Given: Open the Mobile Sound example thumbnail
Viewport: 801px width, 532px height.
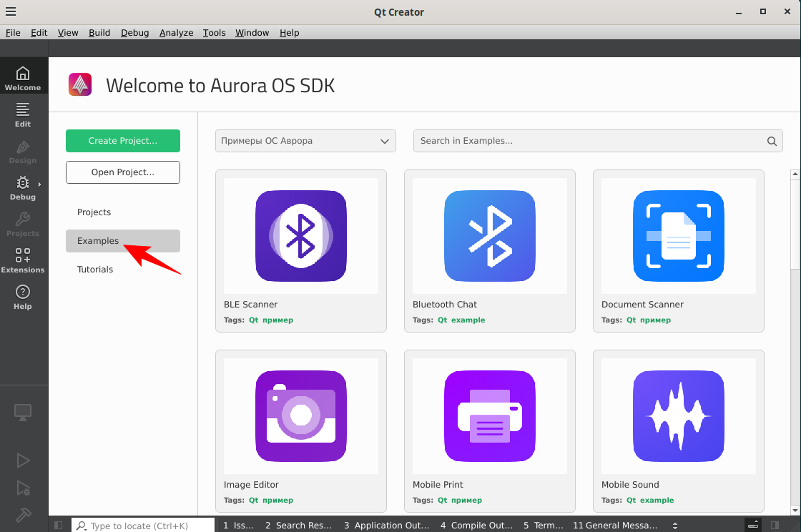Looking at the screenshot, I should pos(679,416).
